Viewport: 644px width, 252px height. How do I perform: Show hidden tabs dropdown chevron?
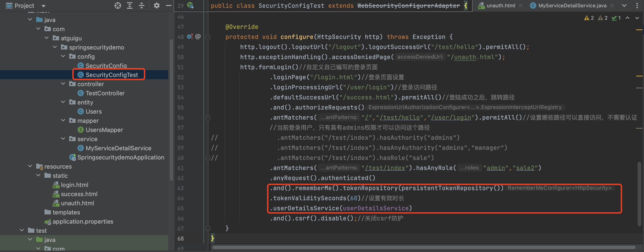coord(624,5)
